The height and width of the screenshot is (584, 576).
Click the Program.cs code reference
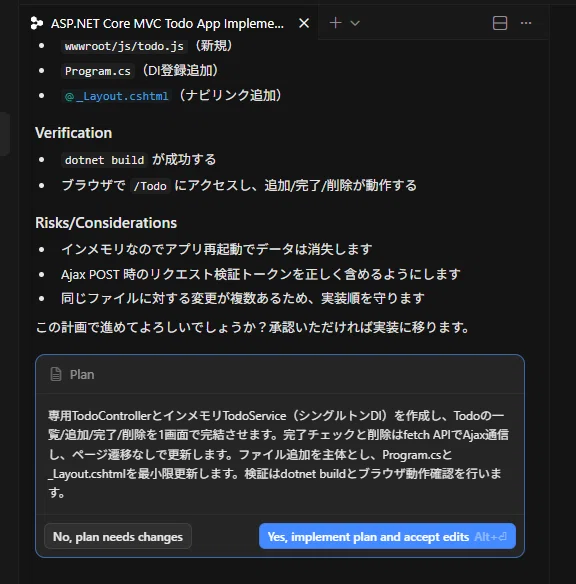(x=98, y=71)
